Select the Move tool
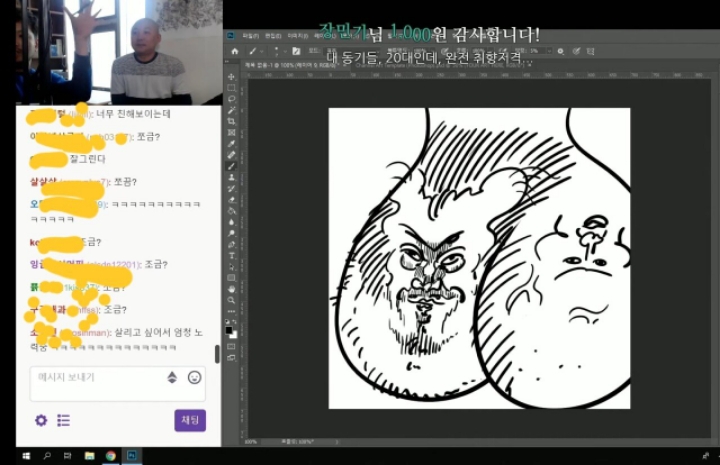 [231, 77]
